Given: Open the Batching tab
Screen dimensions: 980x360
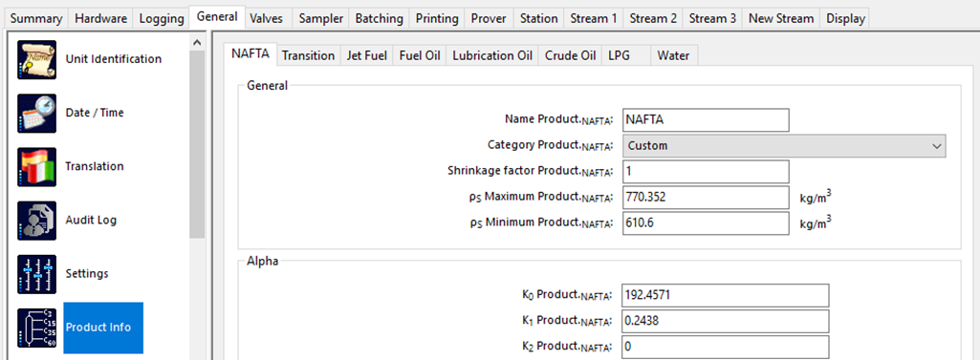Looking at the screenshot, I should 380,19.
